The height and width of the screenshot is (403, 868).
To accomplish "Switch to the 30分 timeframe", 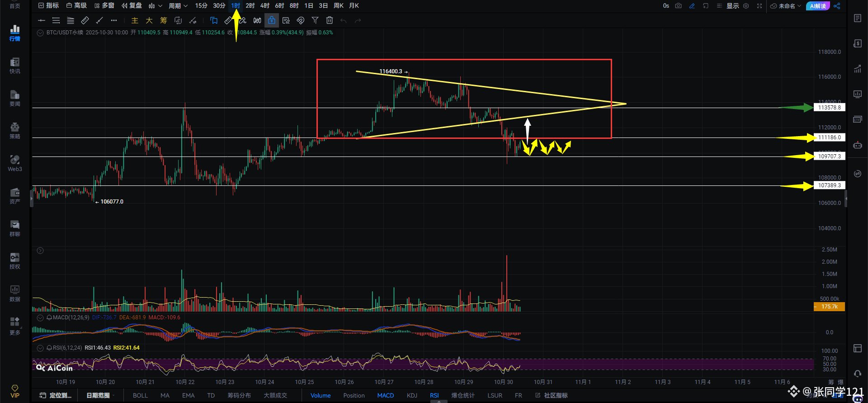I will click(x=219, y=6).
